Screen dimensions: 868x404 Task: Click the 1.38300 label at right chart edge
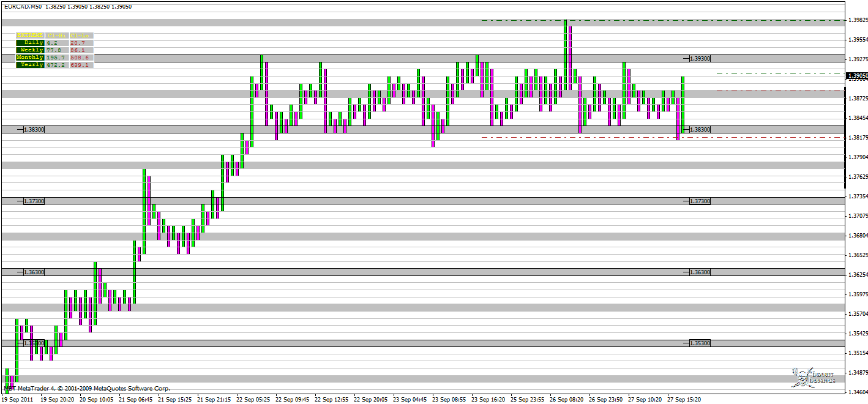[x=700, y=130]
